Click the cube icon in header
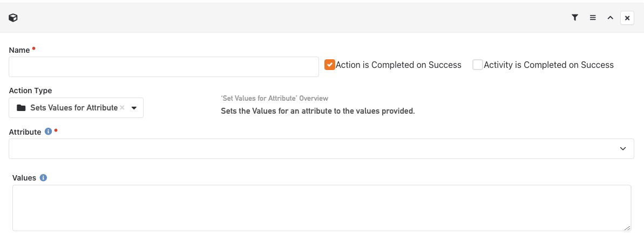 point(13,18)
